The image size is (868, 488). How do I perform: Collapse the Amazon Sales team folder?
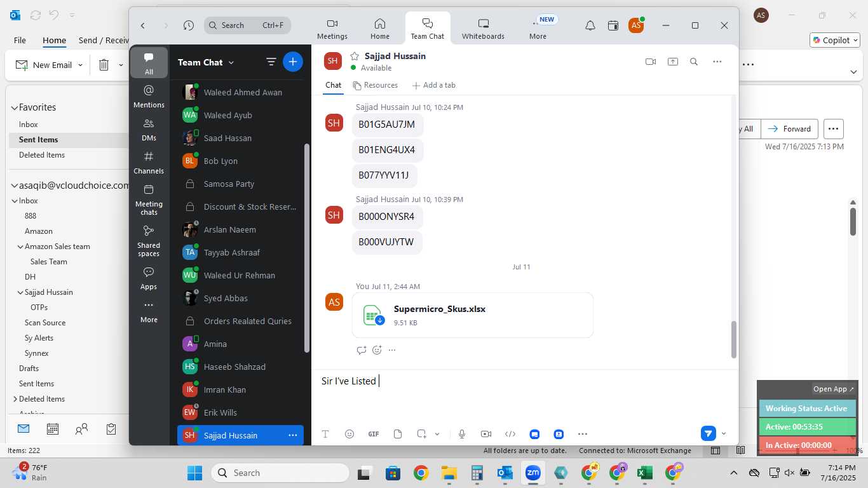(x=20, y=247)
